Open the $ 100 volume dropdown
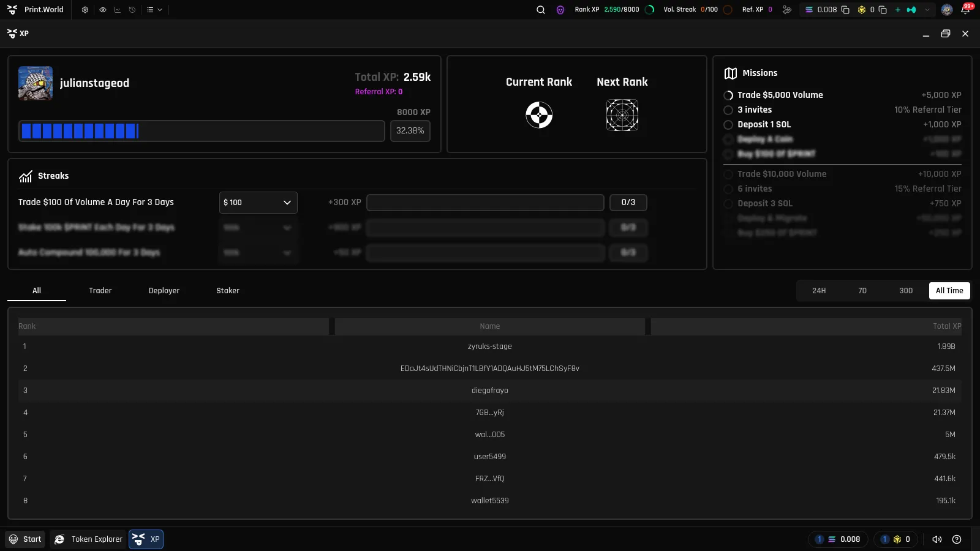This screenshot has height=551, width=980. click(258, 203)
